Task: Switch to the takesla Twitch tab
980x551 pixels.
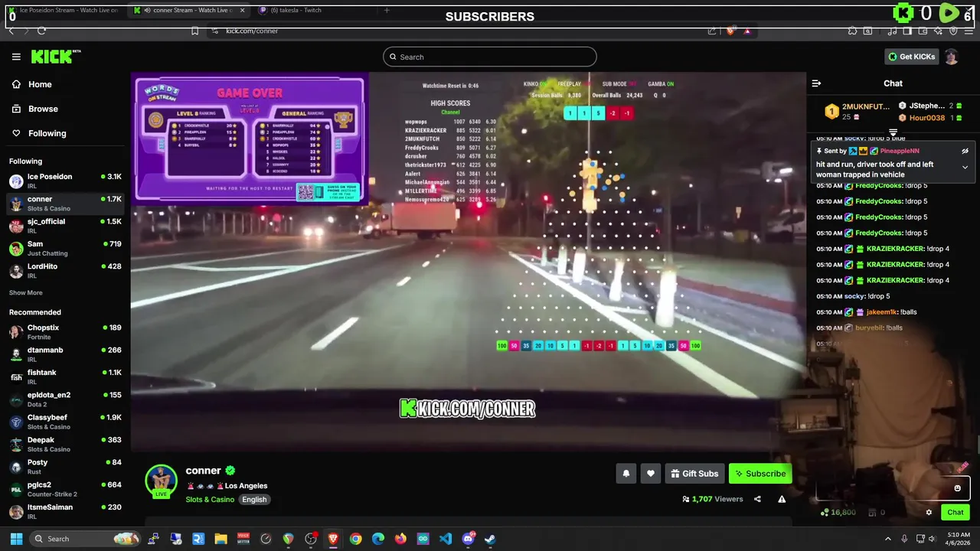Action: coord(314,10)
